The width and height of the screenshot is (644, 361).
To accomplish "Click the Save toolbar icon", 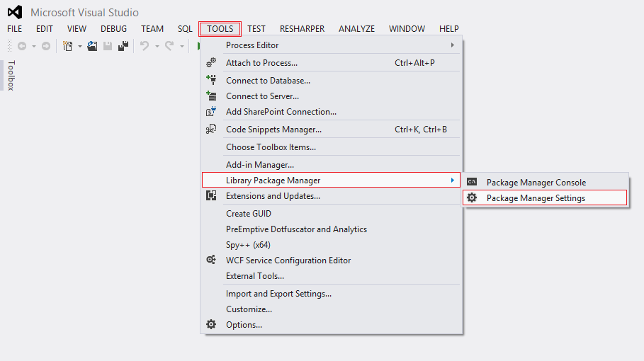I will pyautogui.click(x=108, y=46).
